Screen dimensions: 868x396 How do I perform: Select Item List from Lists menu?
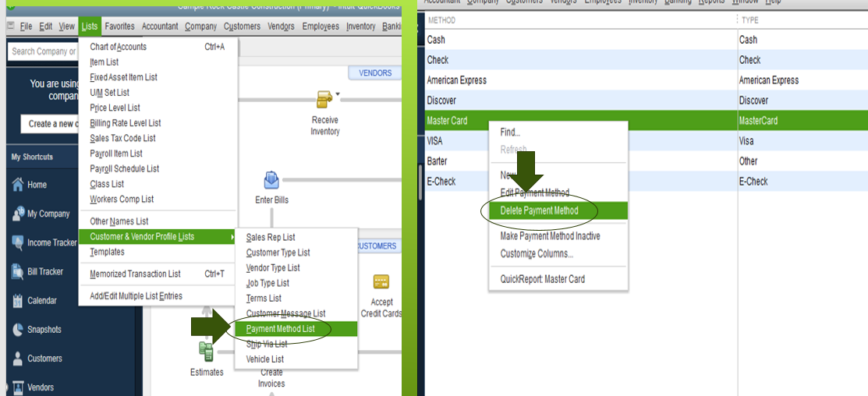158,62
